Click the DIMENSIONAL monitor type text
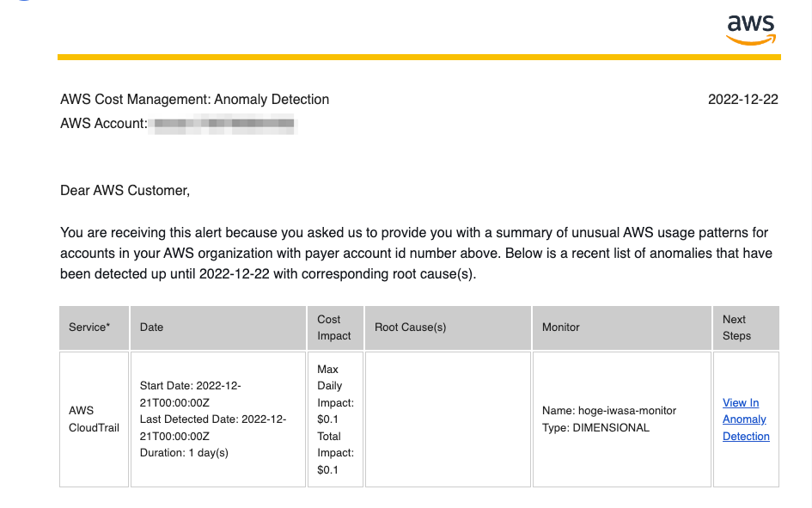The image size is (812, 508). click(594, 427)
